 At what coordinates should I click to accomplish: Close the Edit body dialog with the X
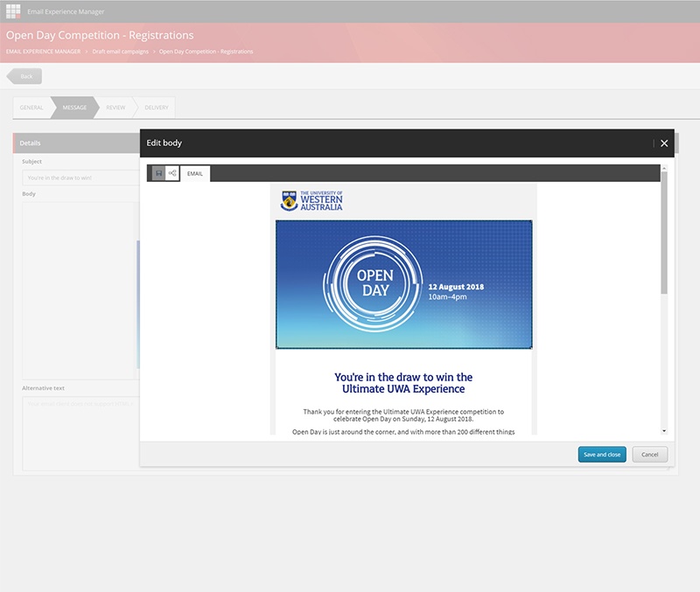(664, 143)
